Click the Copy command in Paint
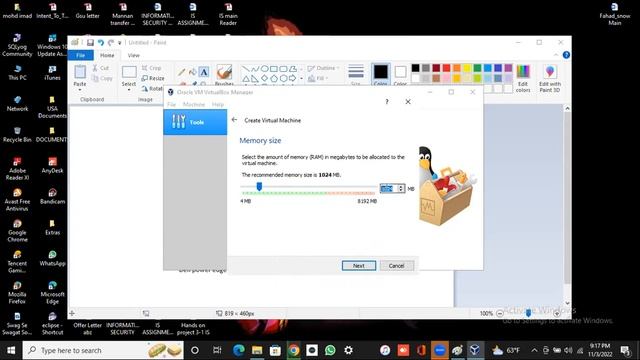The image size is (640, 360). tap(102, 78)
